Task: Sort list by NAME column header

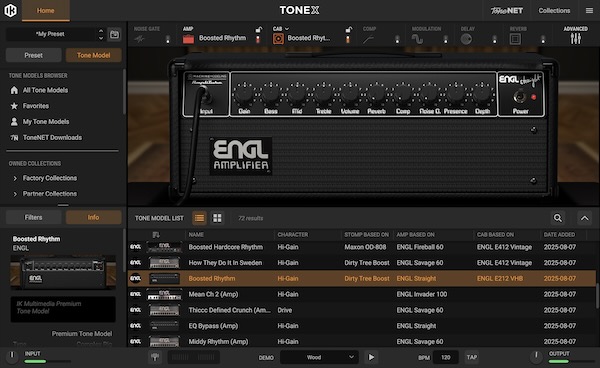Action: (196, 234)
